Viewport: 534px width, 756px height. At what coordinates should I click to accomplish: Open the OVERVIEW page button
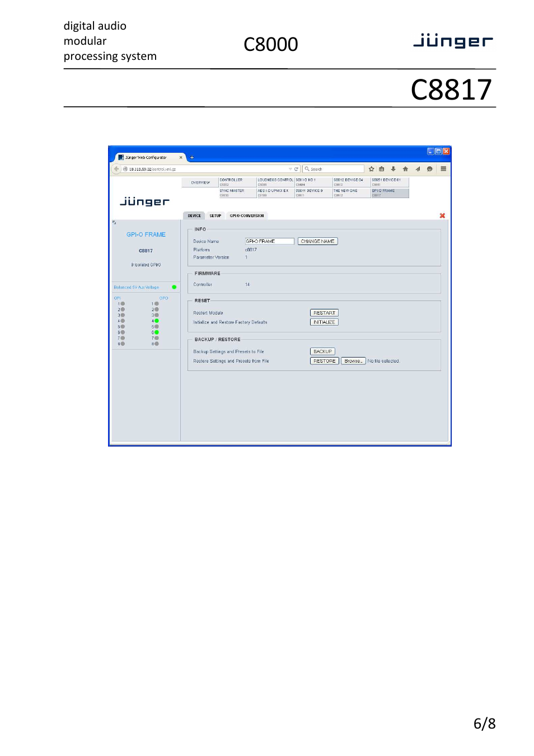tap(200, 182)
